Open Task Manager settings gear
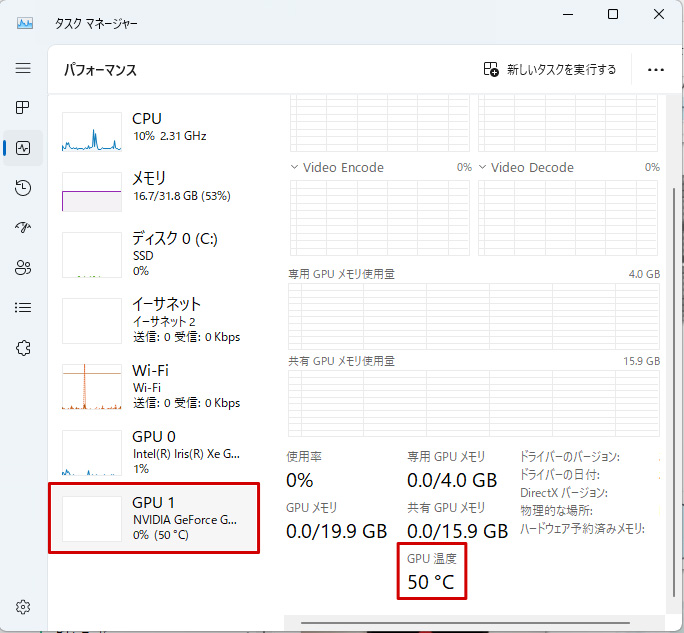 [x=23, y=607]
